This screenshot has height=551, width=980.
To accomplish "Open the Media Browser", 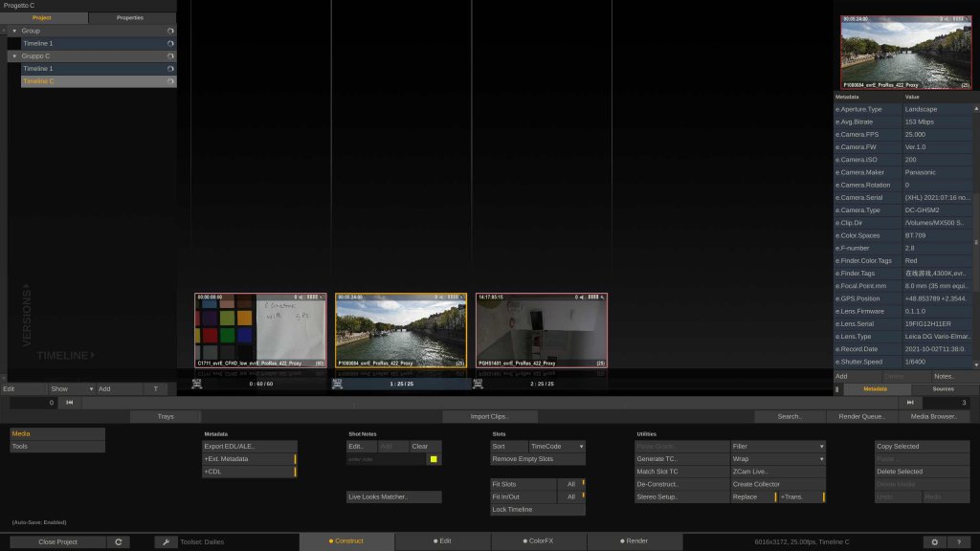I will [x=934, y=416].
